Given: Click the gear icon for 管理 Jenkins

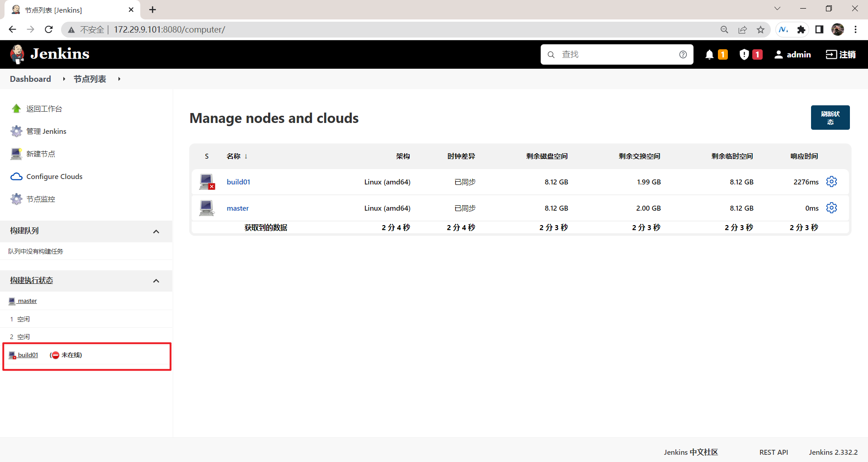Looking at the screenshot, I should 16,131.
